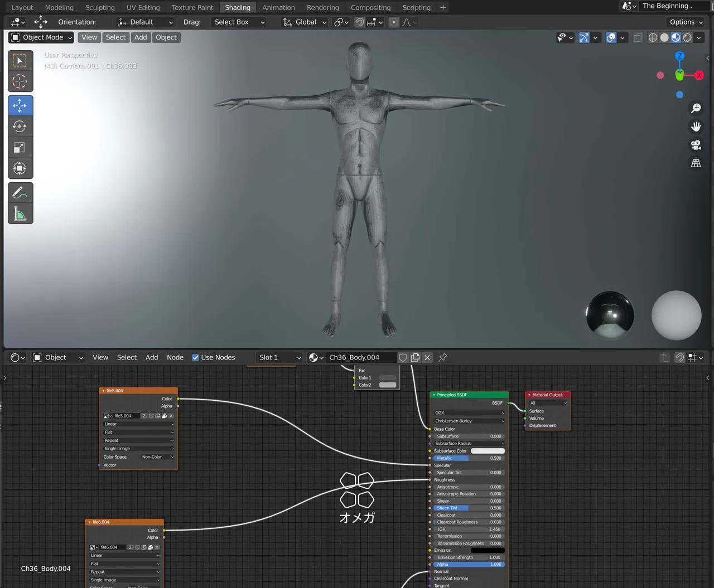Open the 3D viewport Add menu
Viewport: 714px width, 588px height.
(x=141, y=37)
